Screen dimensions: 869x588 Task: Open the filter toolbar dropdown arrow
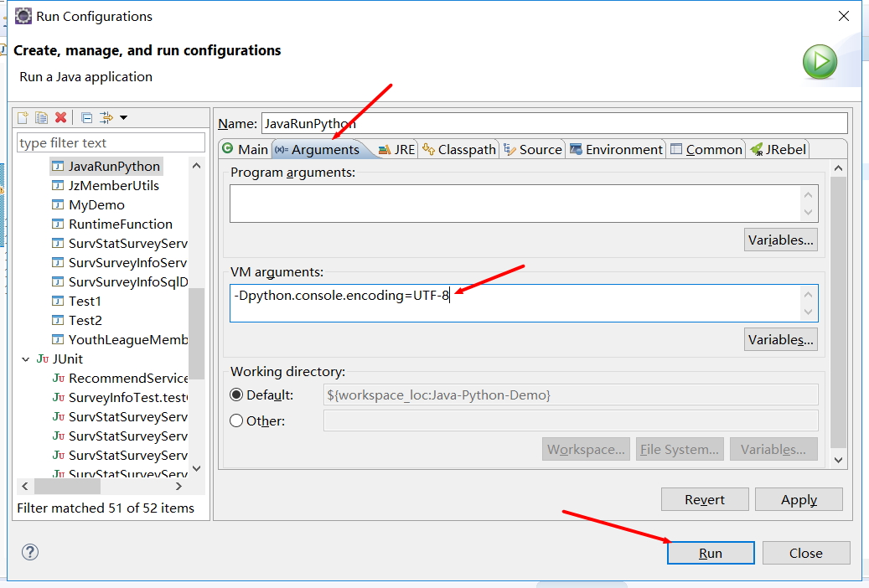point(124,117)
